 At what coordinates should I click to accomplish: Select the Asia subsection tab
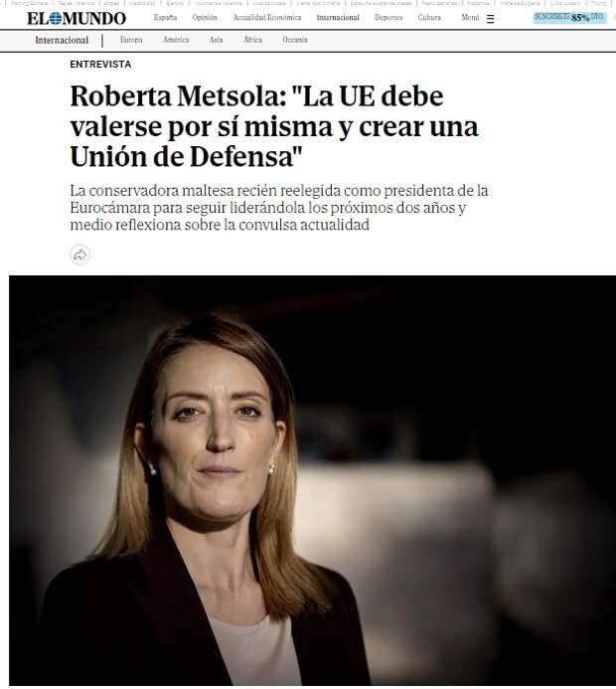coord(216,40)
